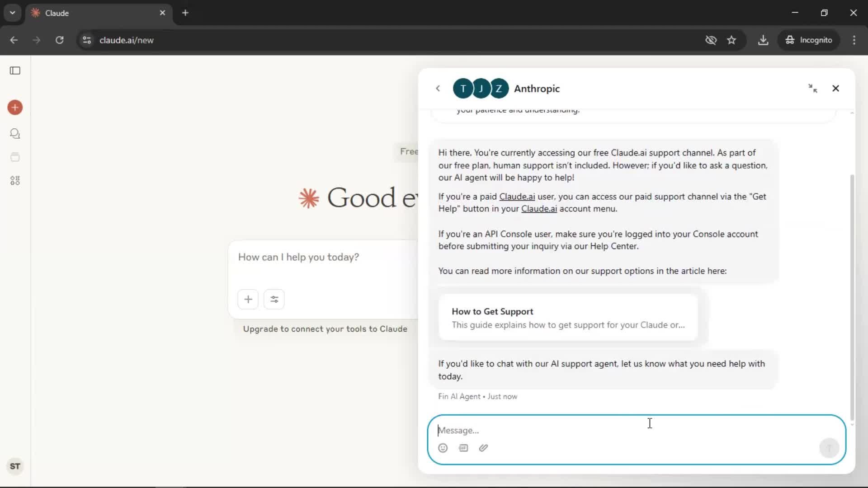Click the J team member avatar

(481, 89)
